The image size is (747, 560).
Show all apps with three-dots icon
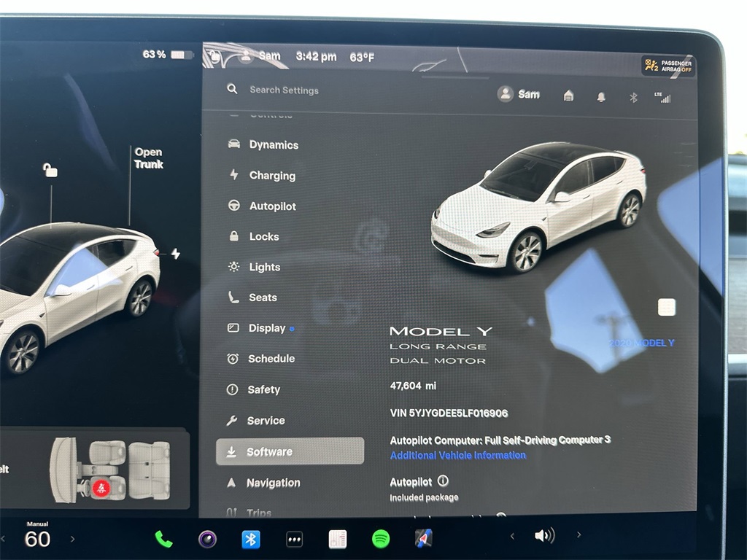point(294,539)
